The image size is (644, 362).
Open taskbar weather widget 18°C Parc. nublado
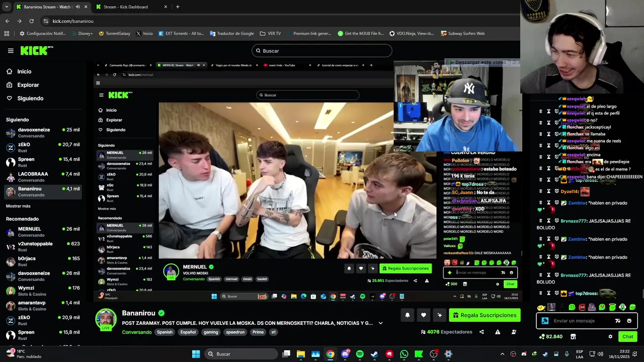(x=23, y=354)
